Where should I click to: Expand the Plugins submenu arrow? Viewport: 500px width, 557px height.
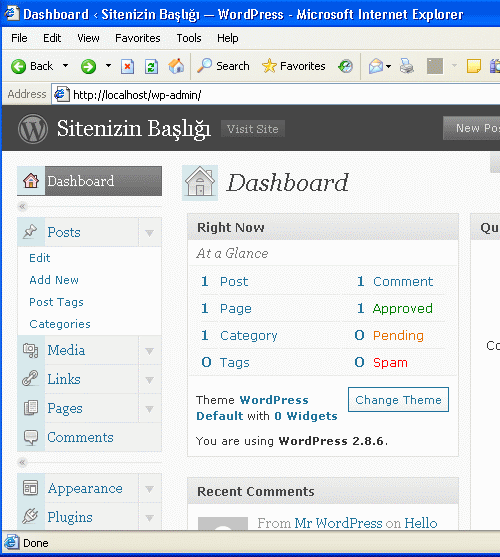click(150, 518)
